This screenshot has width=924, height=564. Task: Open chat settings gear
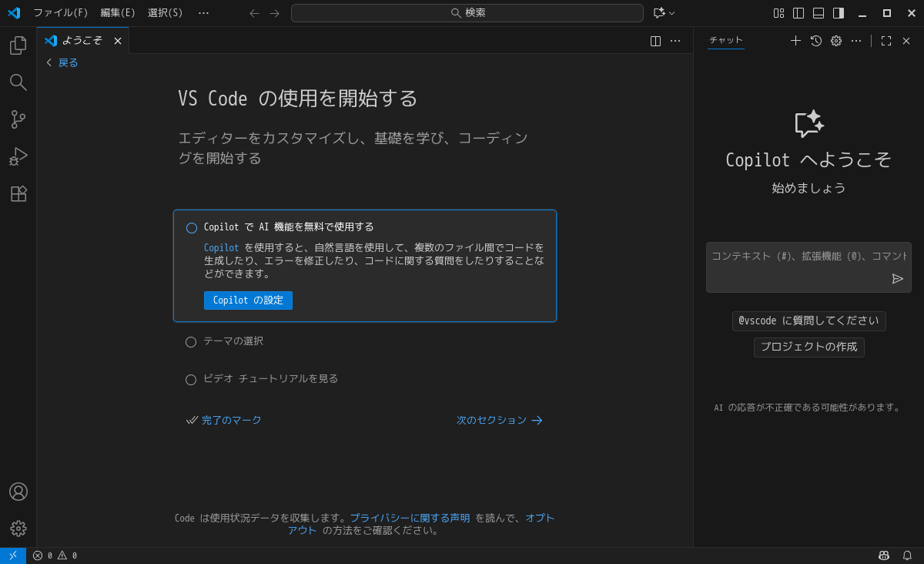click(x=836, y=41)
